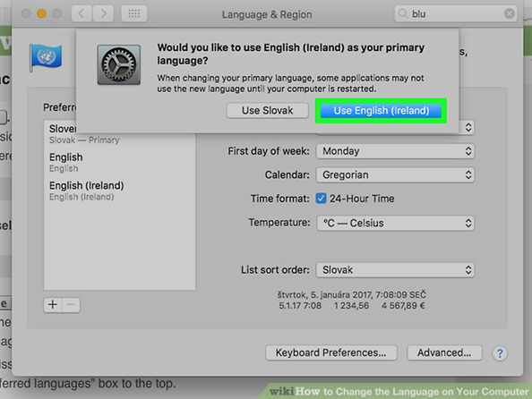The width and height of the screenshot is (532, 399).
Task: Click the back navigation arrow
Action: 82,14
